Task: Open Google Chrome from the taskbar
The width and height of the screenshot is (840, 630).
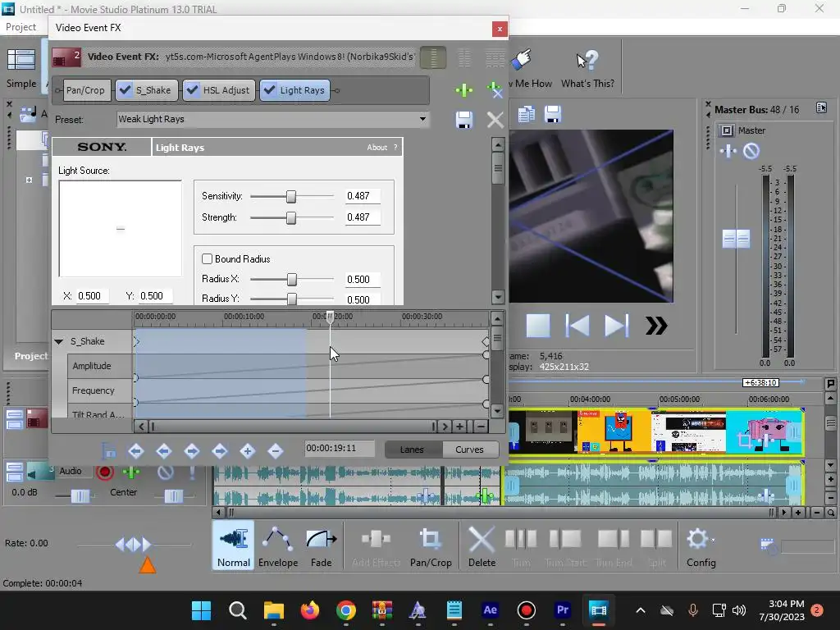Action: pos(346,609)
